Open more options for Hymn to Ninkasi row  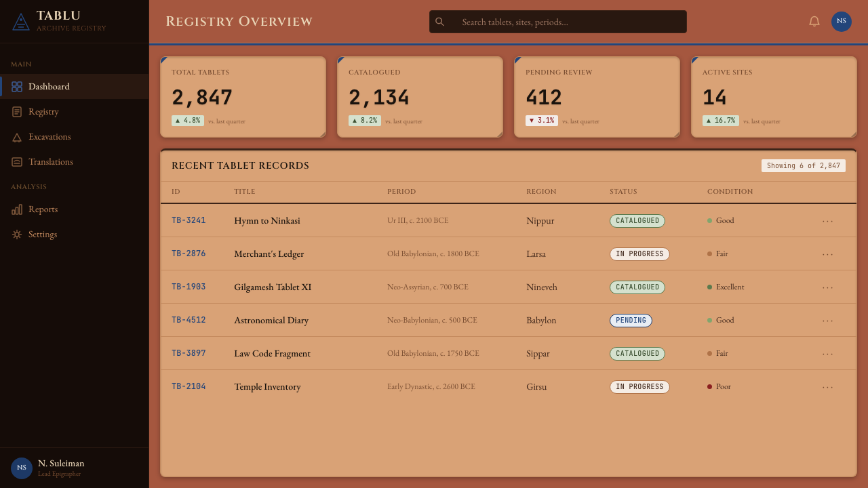[x=828, y=221]
